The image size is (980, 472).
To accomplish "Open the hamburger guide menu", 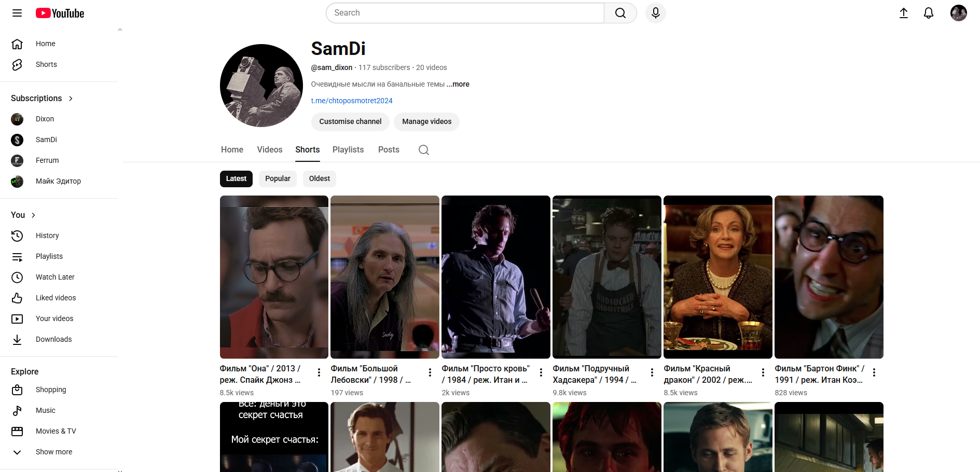I will 17,13.
